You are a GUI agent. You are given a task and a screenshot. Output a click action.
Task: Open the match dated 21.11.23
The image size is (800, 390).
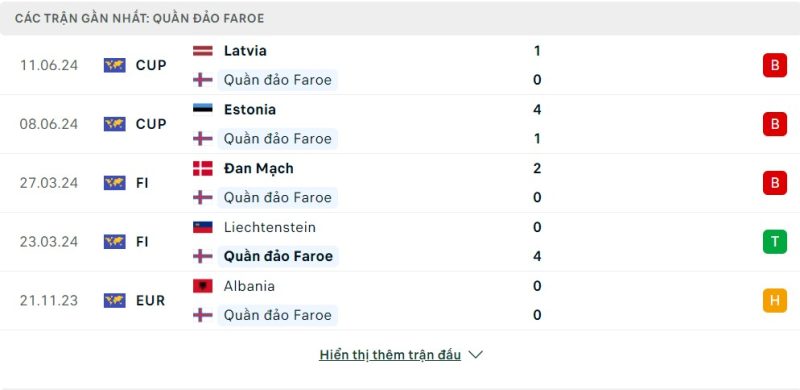400,301
